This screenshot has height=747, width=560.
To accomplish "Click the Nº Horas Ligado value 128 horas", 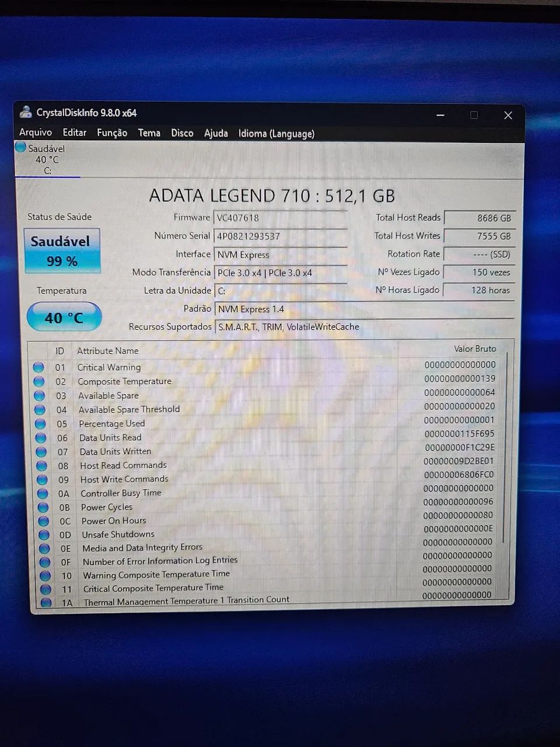I will (x=480, y=290).
